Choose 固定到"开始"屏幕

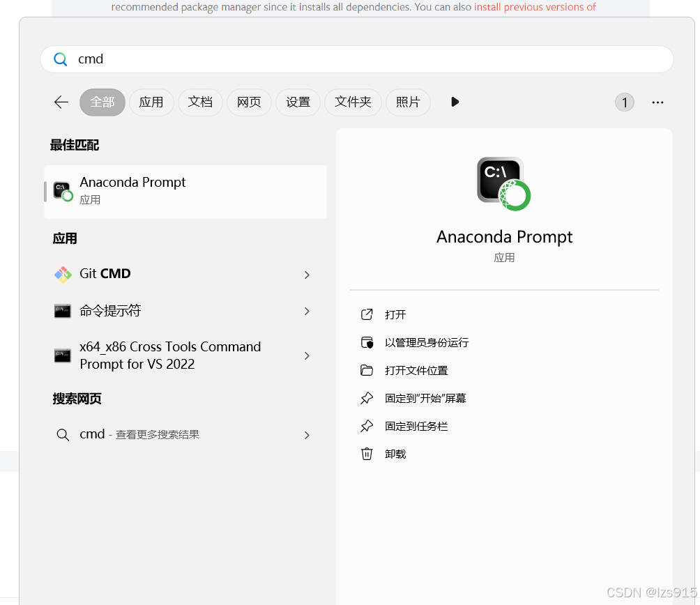425,399
